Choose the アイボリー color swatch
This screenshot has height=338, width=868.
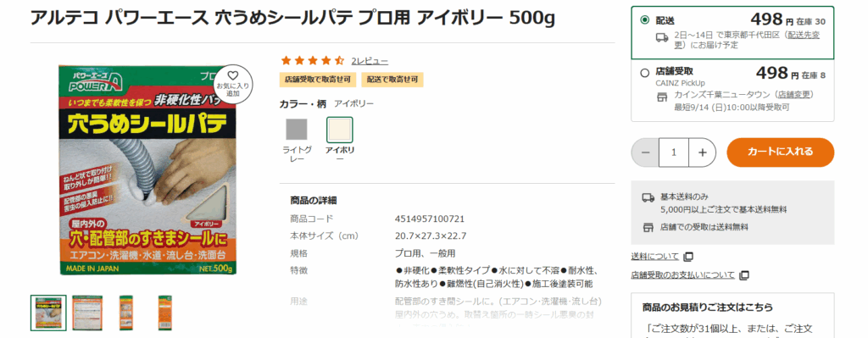coord(339,130)
